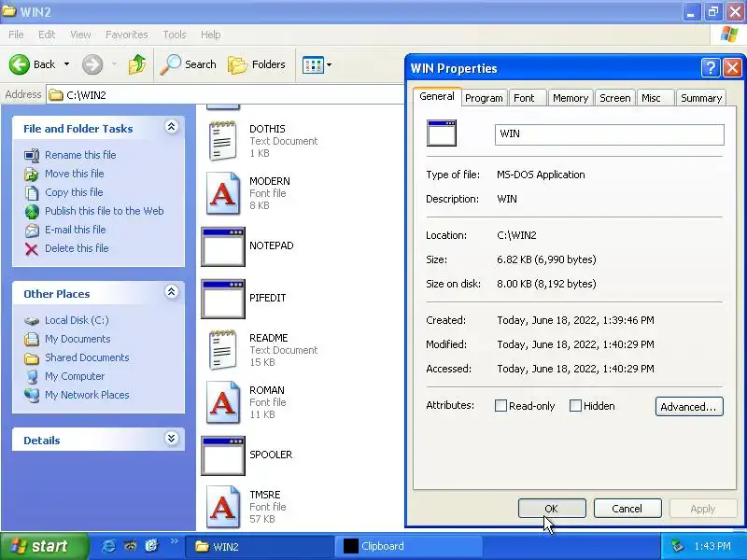Toggle the Folders pane button
Viewport: 747px width, 560px height.
(x=257, y=64)
